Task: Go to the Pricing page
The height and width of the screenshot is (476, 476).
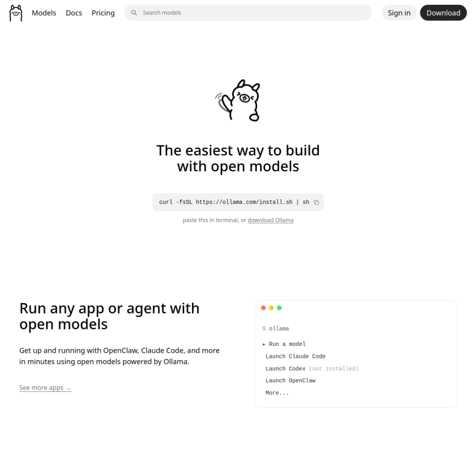Action: (103, 13)
